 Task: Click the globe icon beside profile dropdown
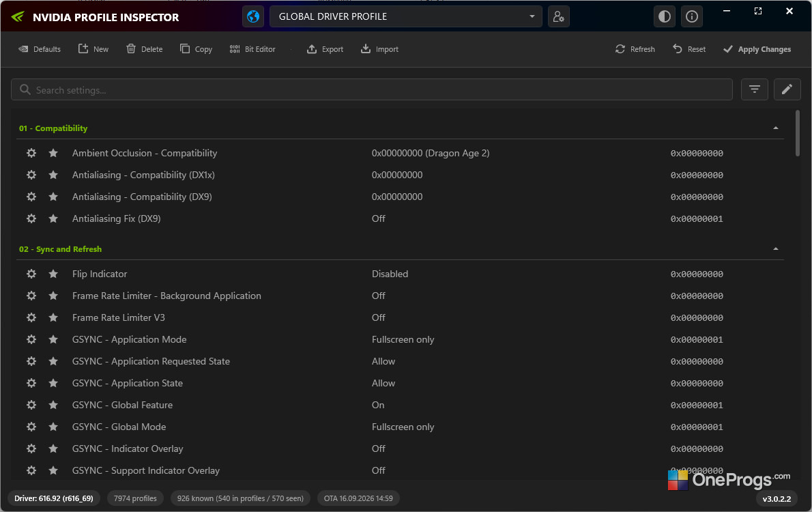[253, 16]
